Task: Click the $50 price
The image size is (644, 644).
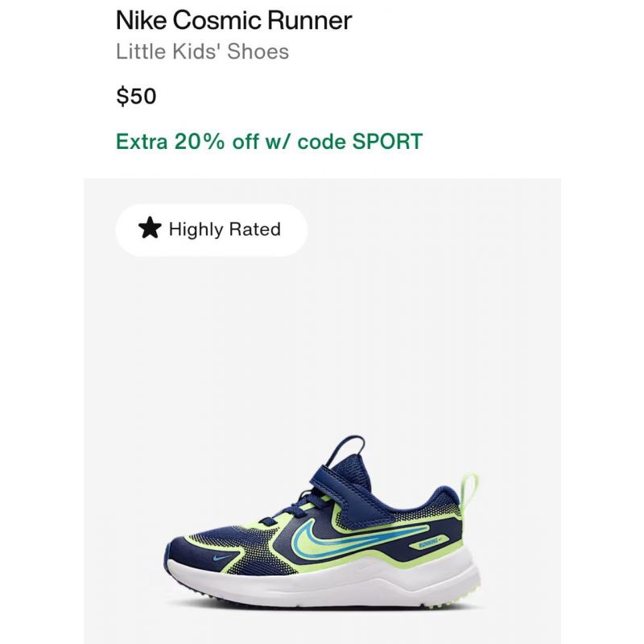Action: 136,96
